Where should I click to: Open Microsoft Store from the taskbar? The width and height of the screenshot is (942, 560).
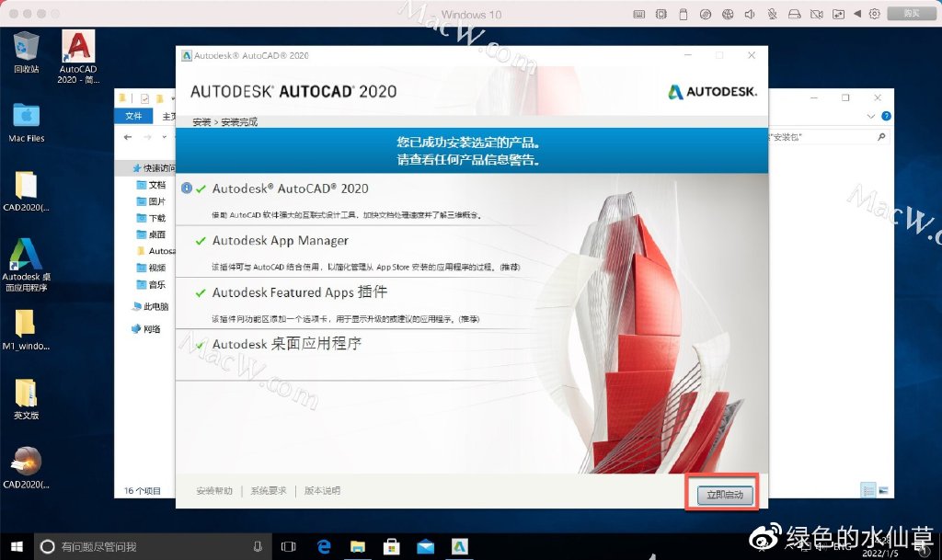tap(392, 545)
